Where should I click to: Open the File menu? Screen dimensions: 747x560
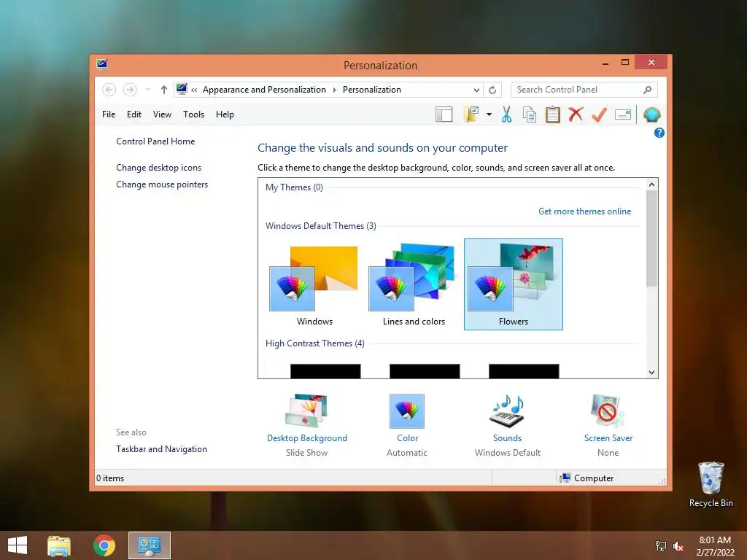click(x=109, y=114)
